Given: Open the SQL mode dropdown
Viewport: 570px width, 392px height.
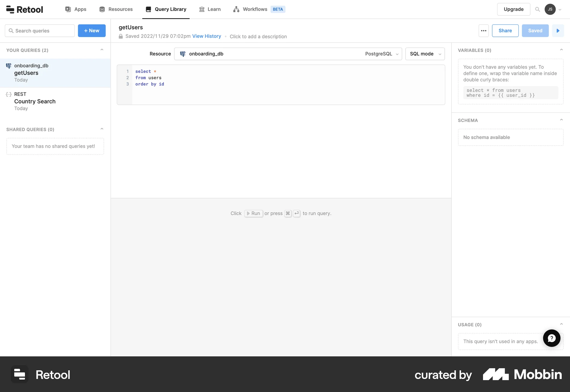Looking at the screenshot, I should point(425,54).
